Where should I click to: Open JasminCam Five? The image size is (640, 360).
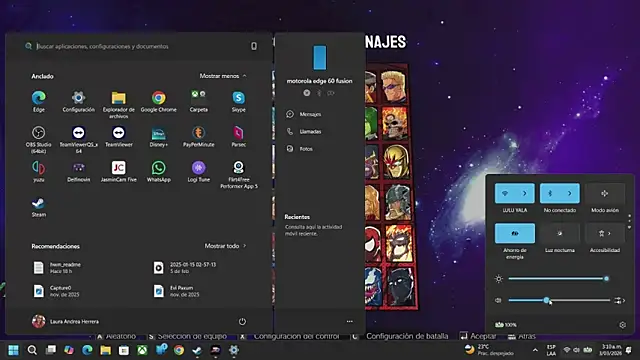118,171
